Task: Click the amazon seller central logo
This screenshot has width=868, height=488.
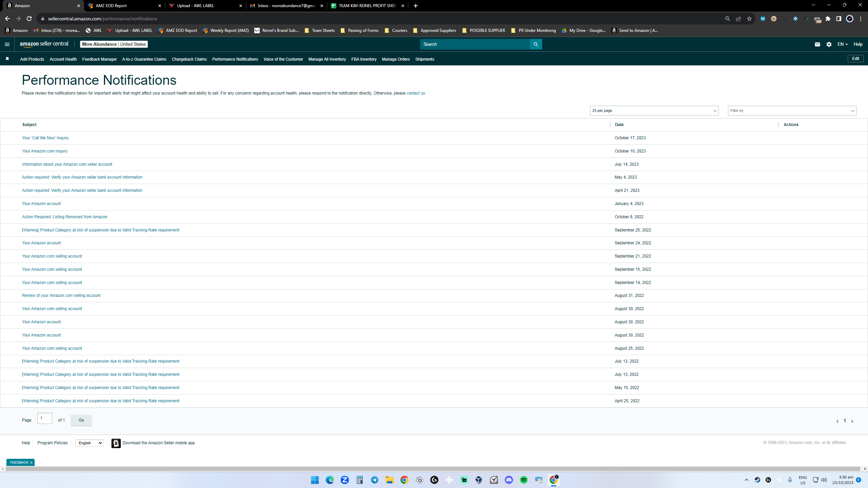Action: coord(44,44)
